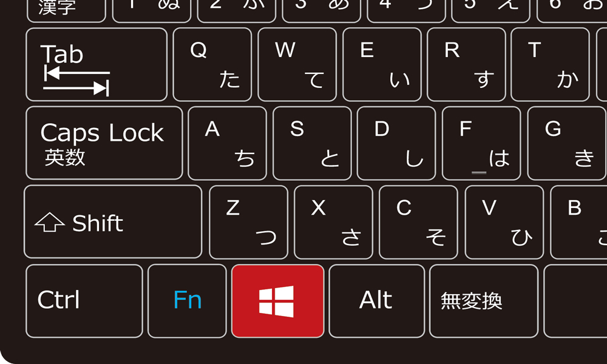Click the D し key
This screenshot has width=607, height=364.
pyautogui.click(x=396, y=143)
